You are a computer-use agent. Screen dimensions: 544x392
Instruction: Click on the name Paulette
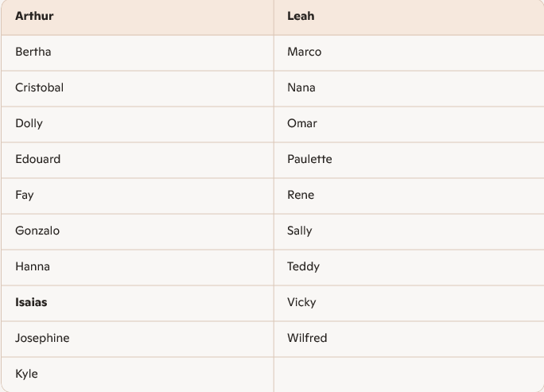pyautogui.click(x=310, y=159)
